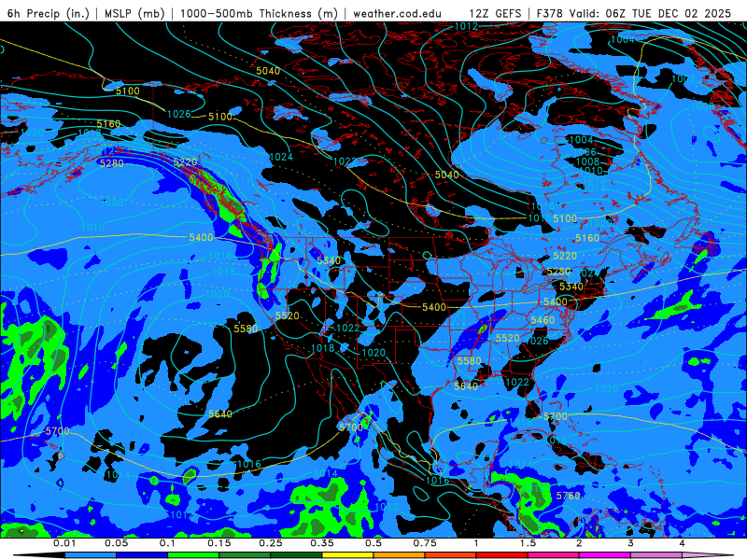
Task: Select the dark green 0.25–0.35 legend swatch
Action: click(296, 555)
